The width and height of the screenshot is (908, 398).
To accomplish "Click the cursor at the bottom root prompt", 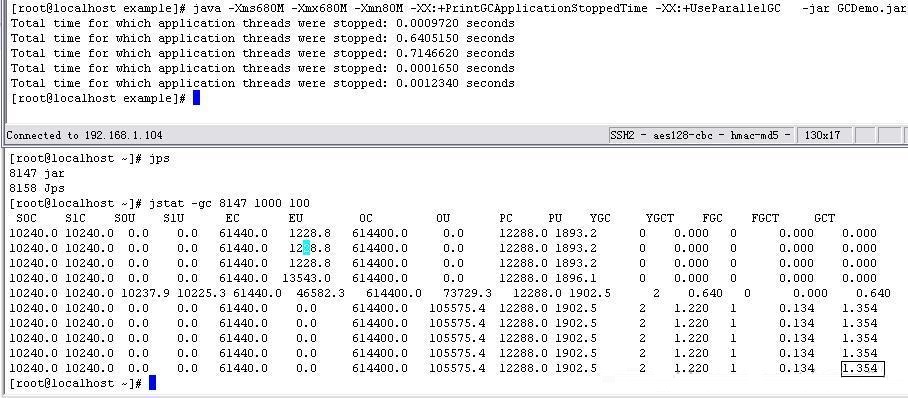I will click(152, 382).
